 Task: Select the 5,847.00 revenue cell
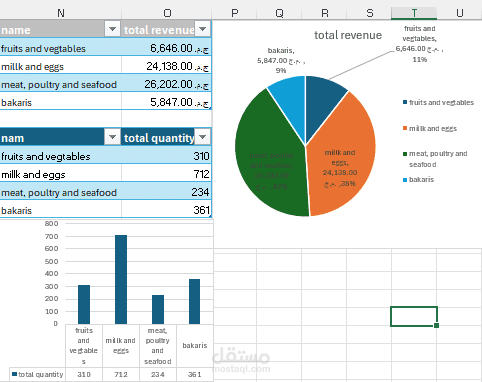pyautogui.click(x=167, y=102)
